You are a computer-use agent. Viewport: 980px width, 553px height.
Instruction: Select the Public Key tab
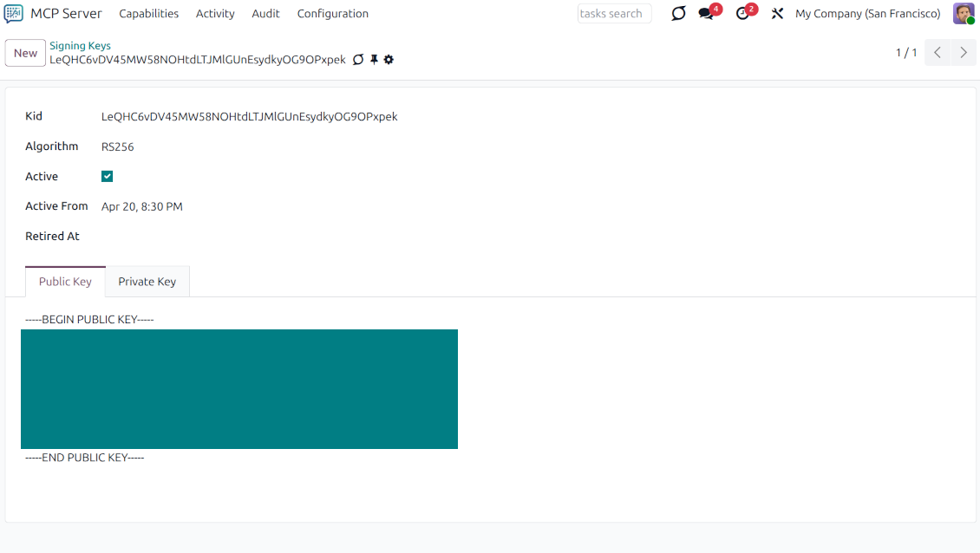[x=65, y=281]
